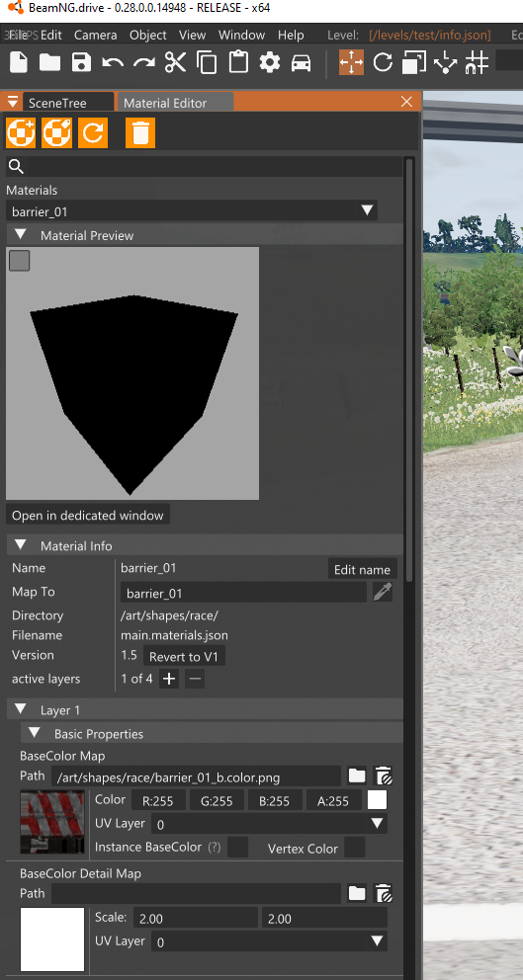Click the BaseColor Map path field

click(197, 776)
